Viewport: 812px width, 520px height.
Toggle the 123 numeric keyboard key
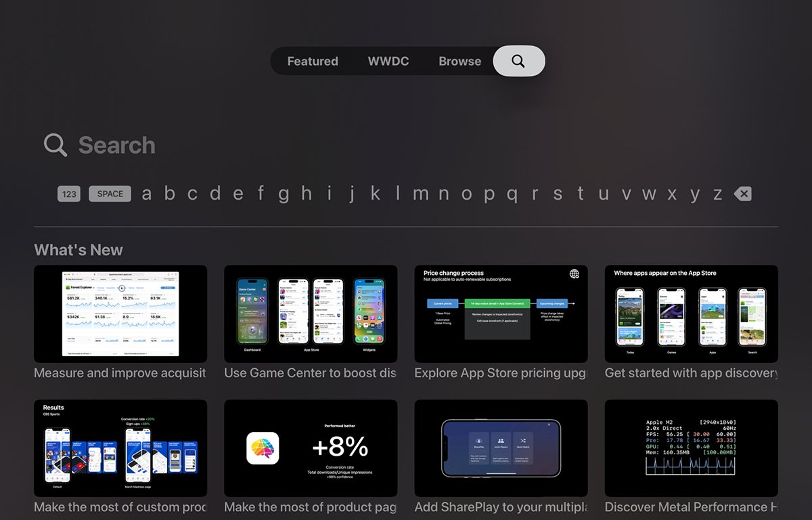[x=69, y=194]
